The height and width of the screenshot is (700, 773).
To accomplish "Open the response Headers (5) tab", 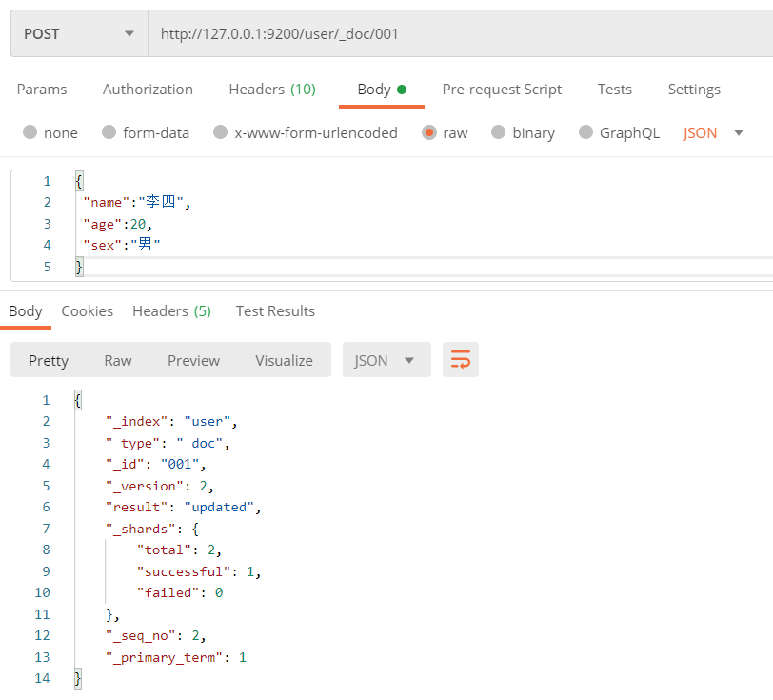I will 171,311.
